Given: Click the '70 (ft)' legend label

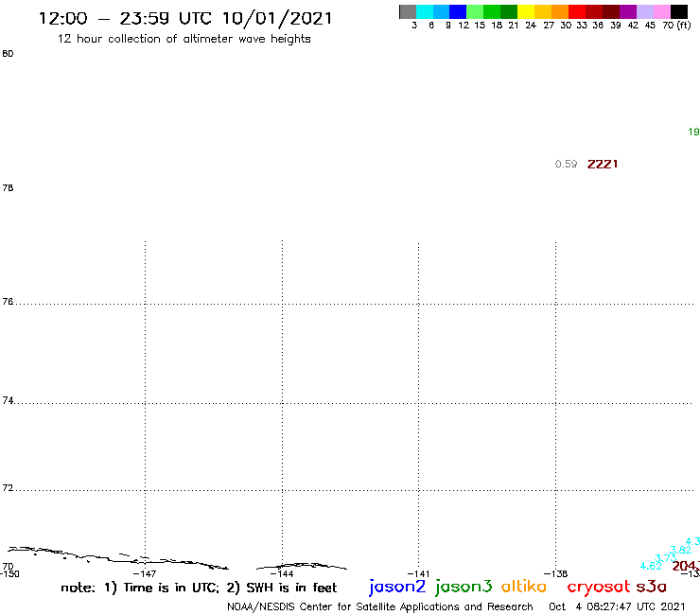Looking at the screenshot, I should click(x=676, y=26).
